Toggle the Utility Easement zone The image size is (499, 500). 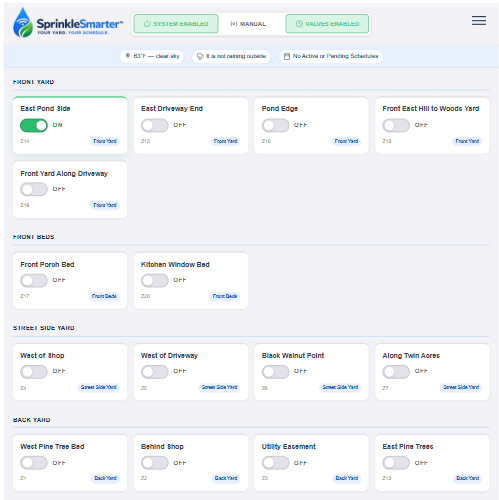275,463
